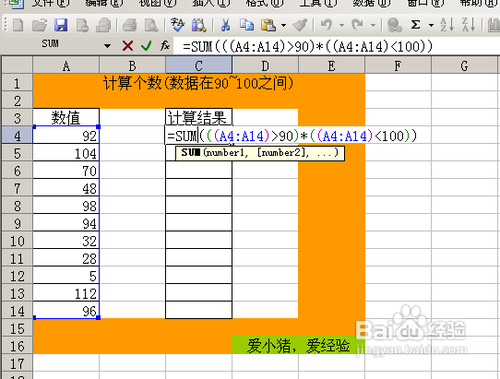Click the Select All corner box
Screen dimensions: 500x379
tap(17, 65)
